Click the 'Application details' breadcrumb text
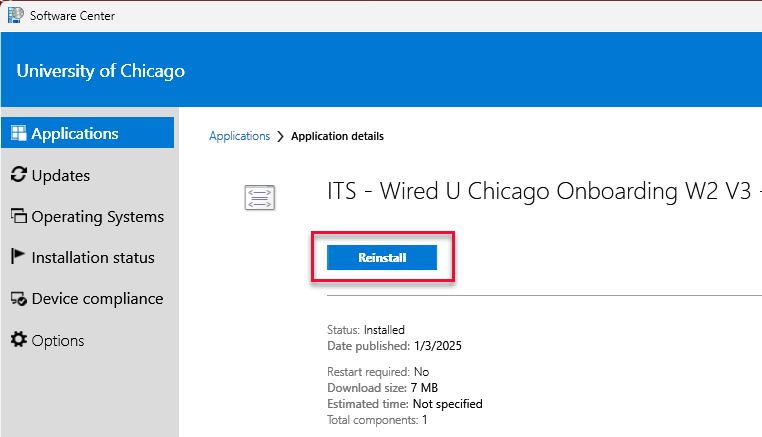The image size is (762, 437). pyautogui.click(x=337, y=136)
